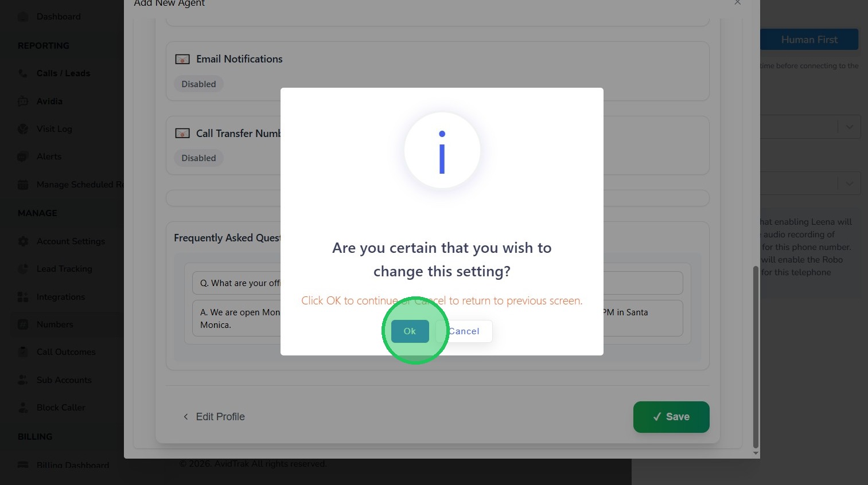Screen dimensions: 868x485
Task: Open Sub Accounts page
Action: (x=64, y=380)
